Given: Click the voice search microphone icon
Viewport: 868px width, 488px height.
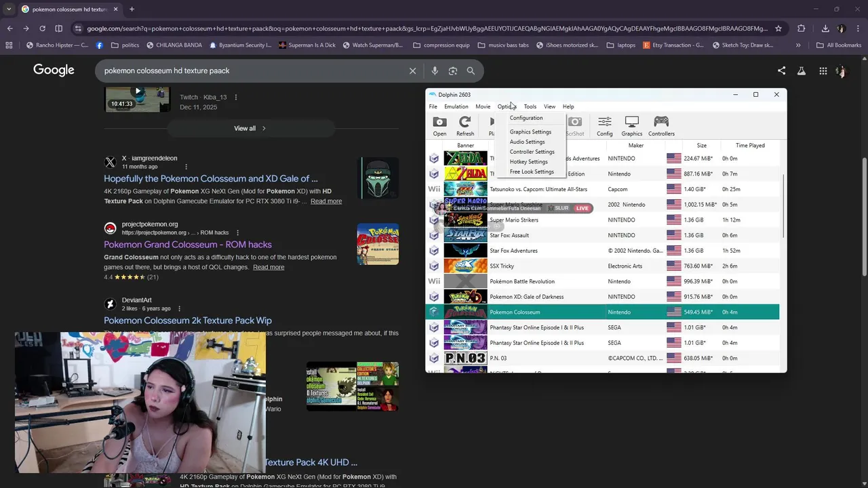Looking at the screenshot, I should coord(435,70).
